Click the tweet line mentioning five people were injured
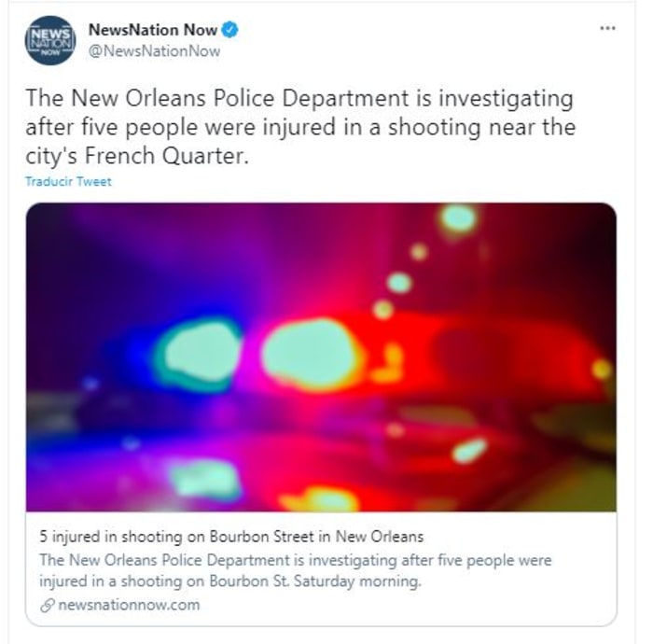 [x=300, y=127]
